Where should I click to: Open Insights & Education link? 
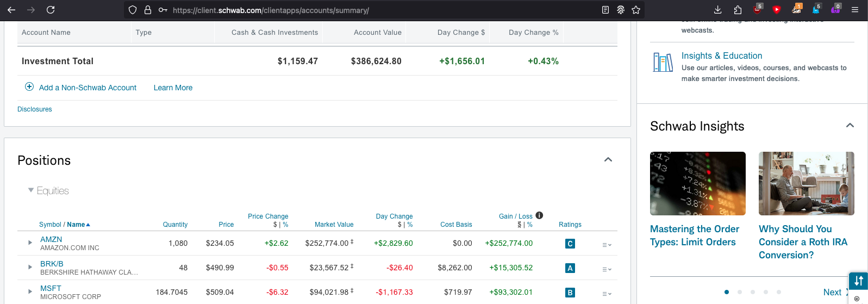click(722, 55)
